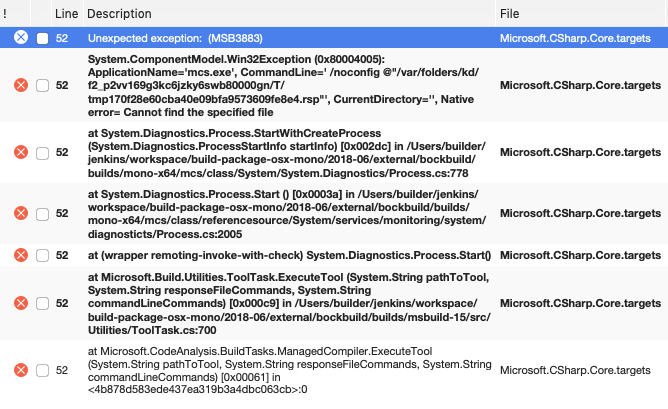Click error icon on MSB3883 row
The width and height of the screenshot is (668, 409).
click(x=21, y=37)
